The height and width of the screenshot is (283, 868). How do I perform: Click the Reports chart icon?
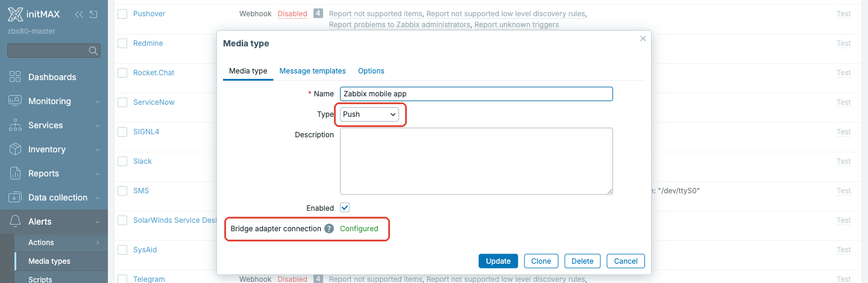pos(16,173)
